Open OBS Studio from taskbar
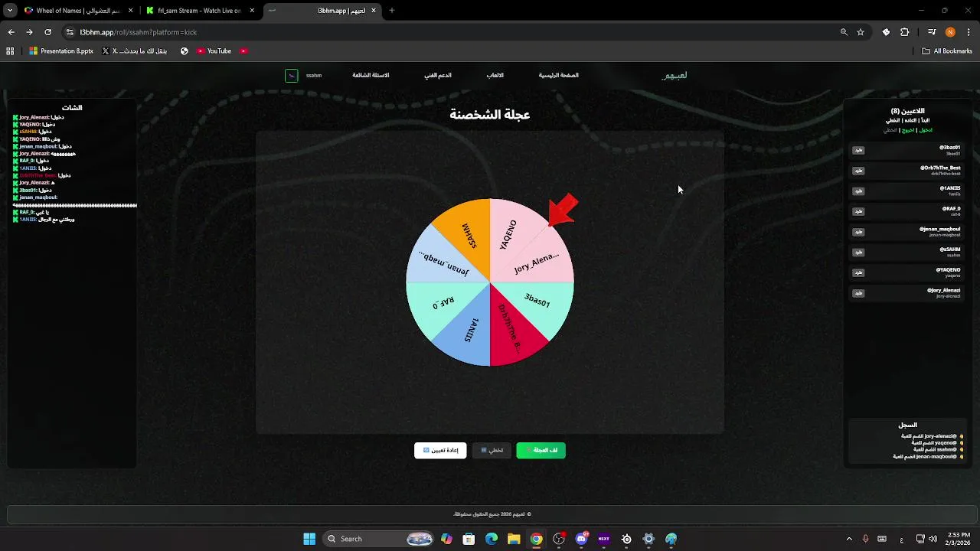The image size is (980, 551). 559,539
